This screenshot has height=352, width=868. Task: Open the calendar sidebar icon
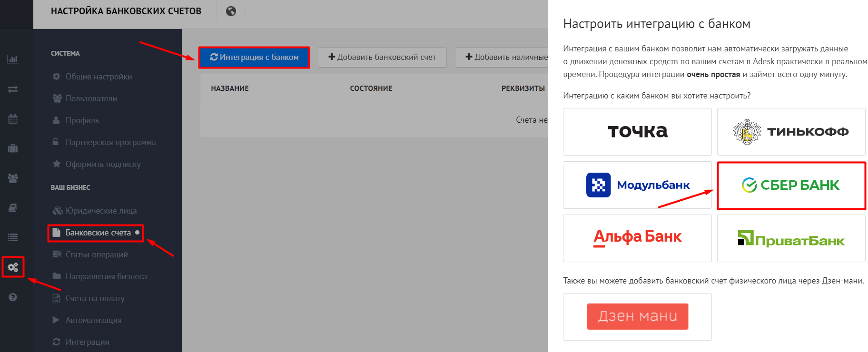pos(13,119)
